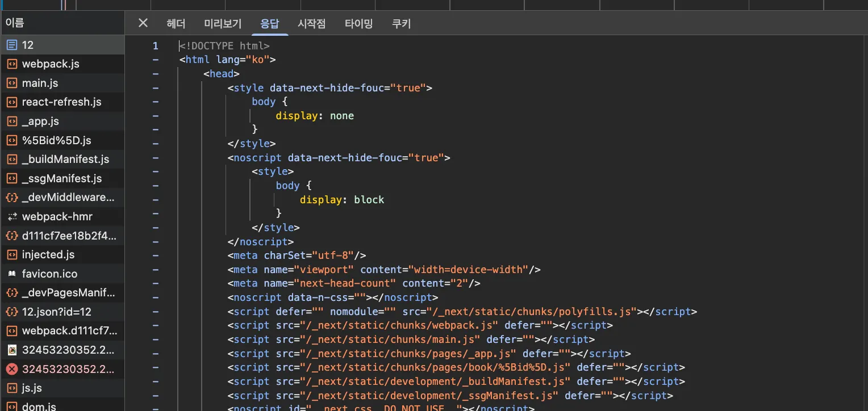Select the dom.js request
868x411 pixels.
(62, 404)
